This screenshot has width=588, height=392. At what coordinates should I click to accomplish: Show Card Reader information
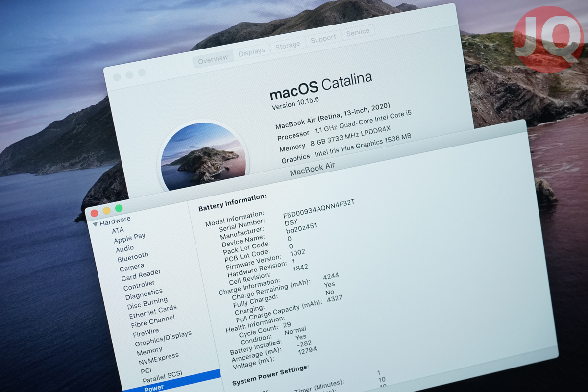141,275
